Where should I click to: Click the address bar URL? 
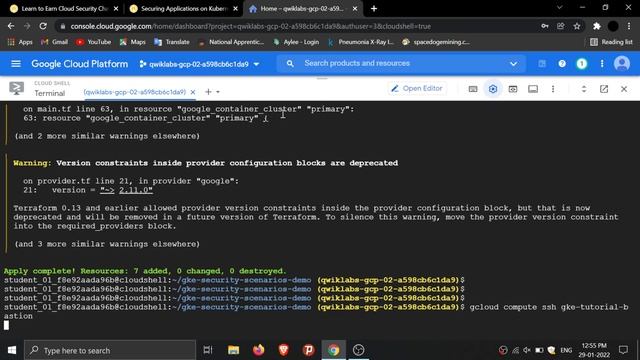pyautogui.click(x=251, y=27)
